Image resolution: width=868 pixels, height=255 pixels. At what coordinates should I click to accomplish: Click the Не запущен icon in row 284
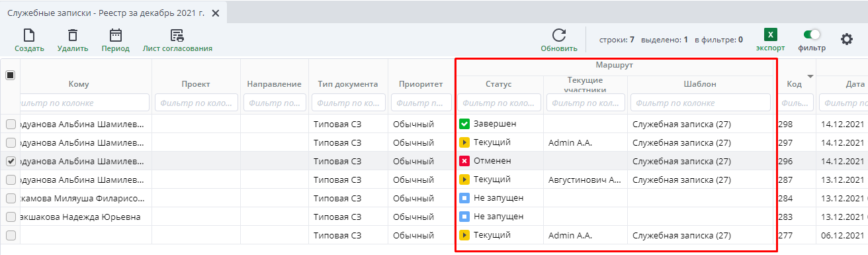pyautogui.click(x=464, y=198)
